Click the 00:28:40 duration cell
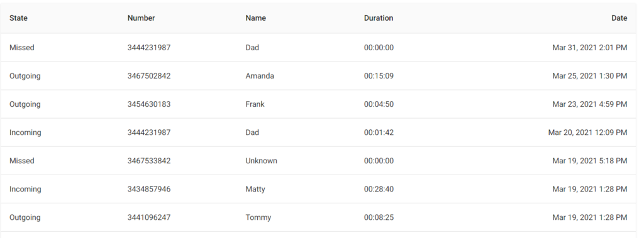644x238 pixels. [379, 189]
